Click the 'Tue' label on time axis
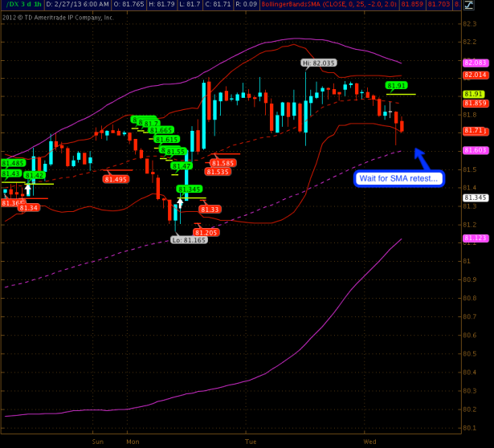Screen dimensions: 494x448 click(250, 442)
